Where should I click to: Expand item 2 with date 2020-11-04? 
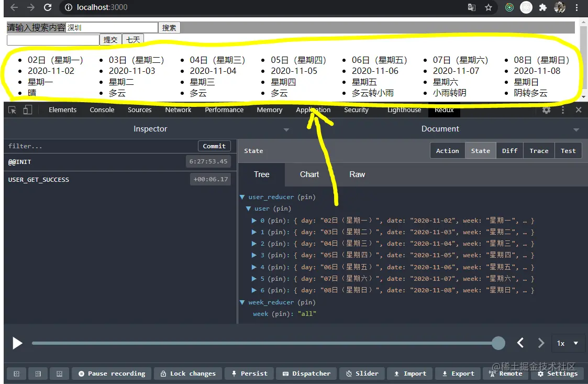(x=254, y=244)
